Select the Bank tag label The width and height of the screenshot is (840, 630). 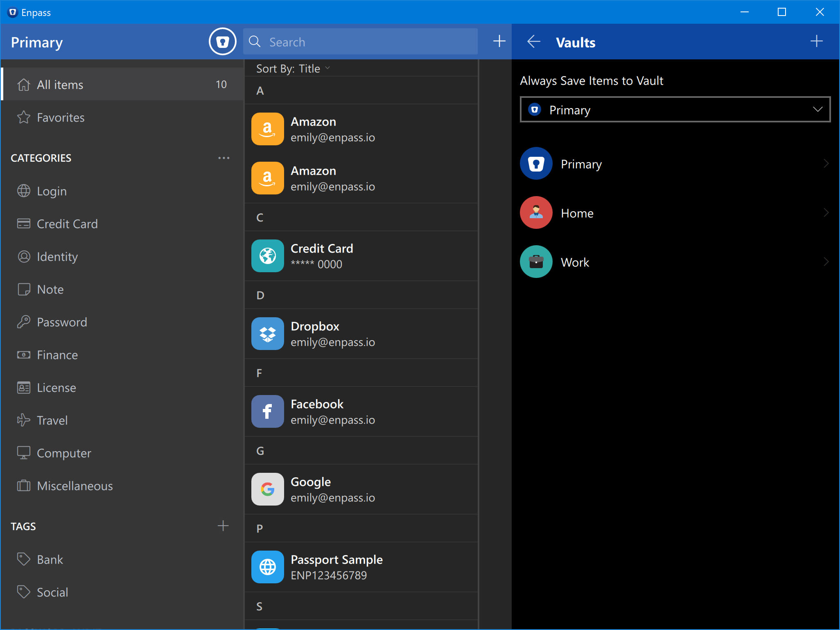(50, 560)
